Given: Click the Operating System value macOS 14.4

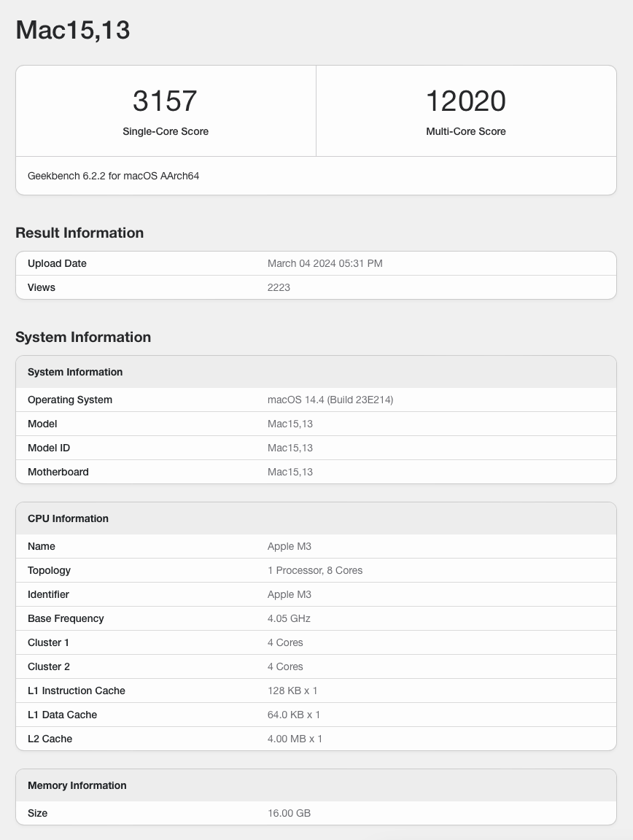Looking at the screenshot, I should tap(330, 400).
